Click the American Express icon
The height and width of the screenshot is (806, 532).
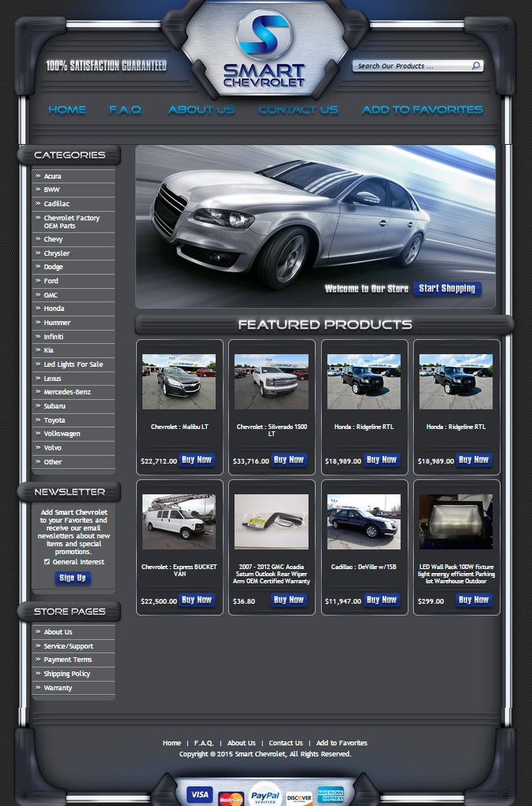tap(330, 795)
